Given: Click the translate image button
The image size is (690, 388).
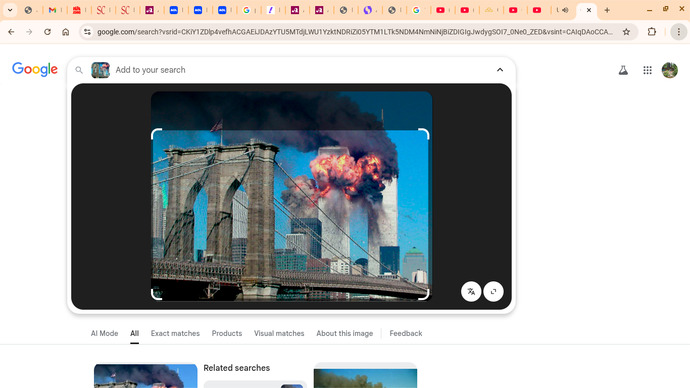Looking at the screenshot, I should 471,292.
